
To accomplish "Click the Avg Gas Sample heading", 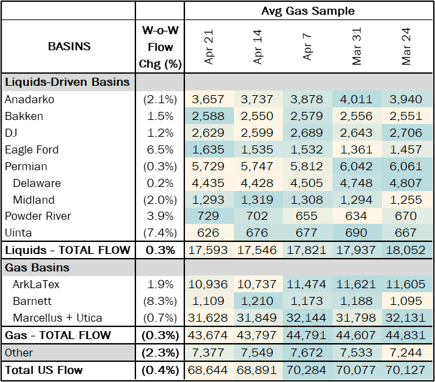I will click(308, 11).
